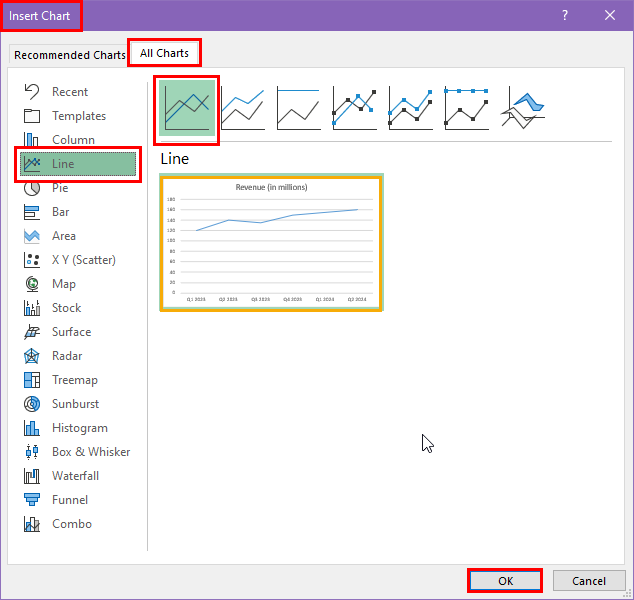Switch to the All Charts tab
Screen dimensions: 634x600
(x=164, y=53)
